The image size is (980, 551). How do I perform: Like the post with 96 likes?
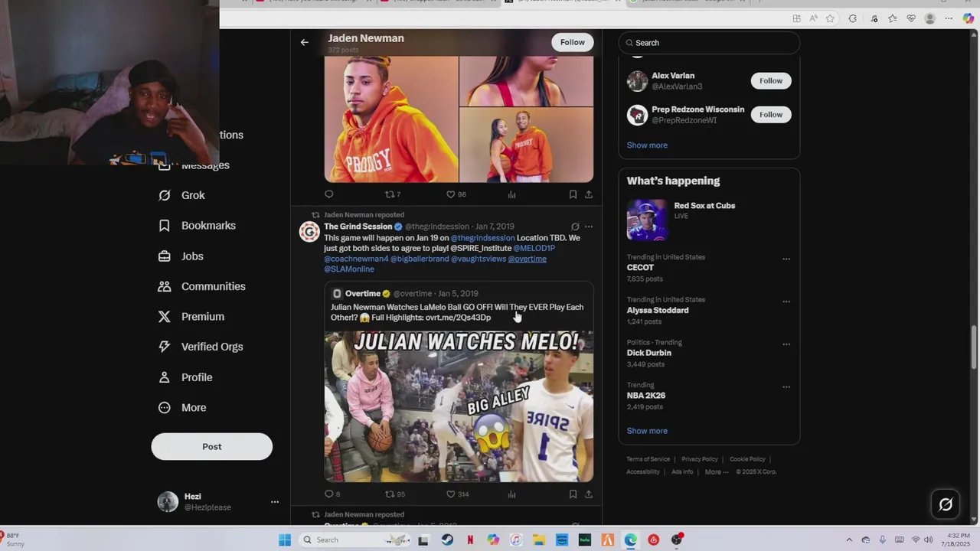click(456, 194)
